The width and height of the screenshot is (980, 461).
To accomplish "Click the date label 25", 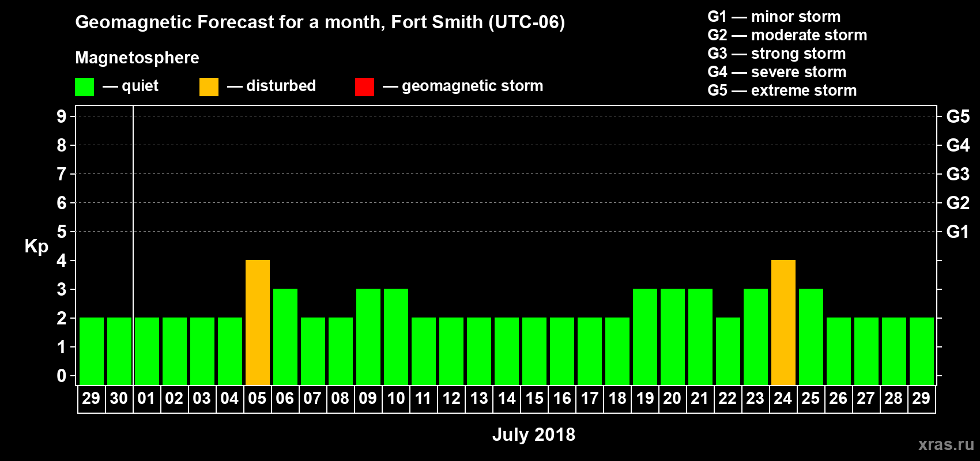I will 811,398.
